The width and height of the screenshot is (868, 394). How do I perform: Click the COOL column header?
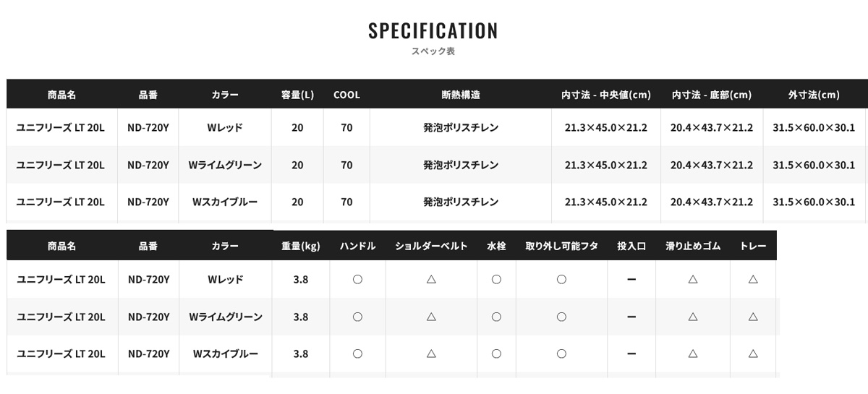tap(346, 95)
